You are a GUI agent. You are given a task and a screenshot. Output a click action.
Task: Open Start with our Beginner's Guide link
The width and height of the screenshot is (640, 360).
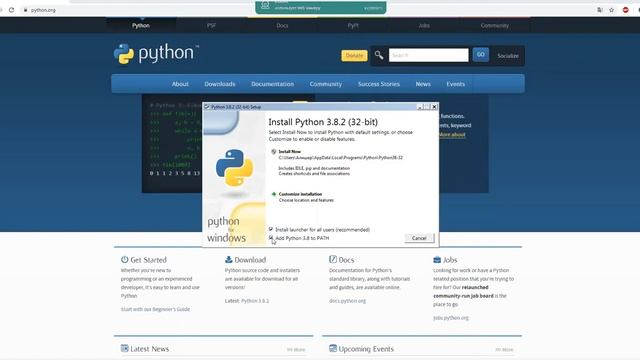click(x=155, y=309)
